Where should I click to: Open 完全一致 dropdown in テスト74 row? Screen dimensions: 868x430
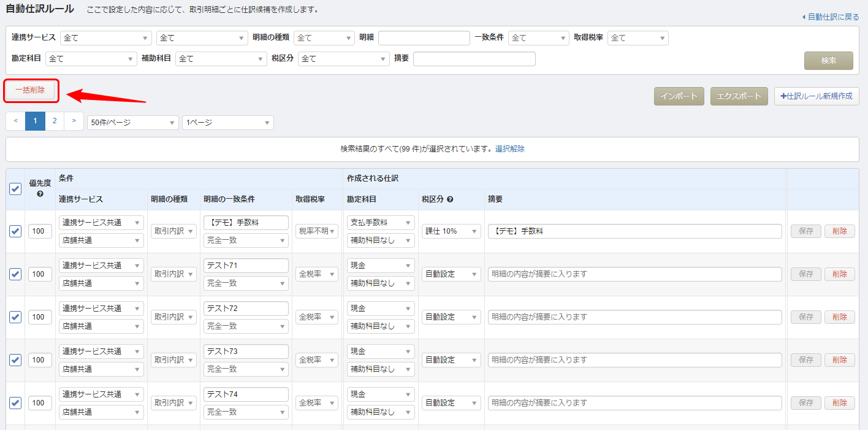click(x=246, y=412)
